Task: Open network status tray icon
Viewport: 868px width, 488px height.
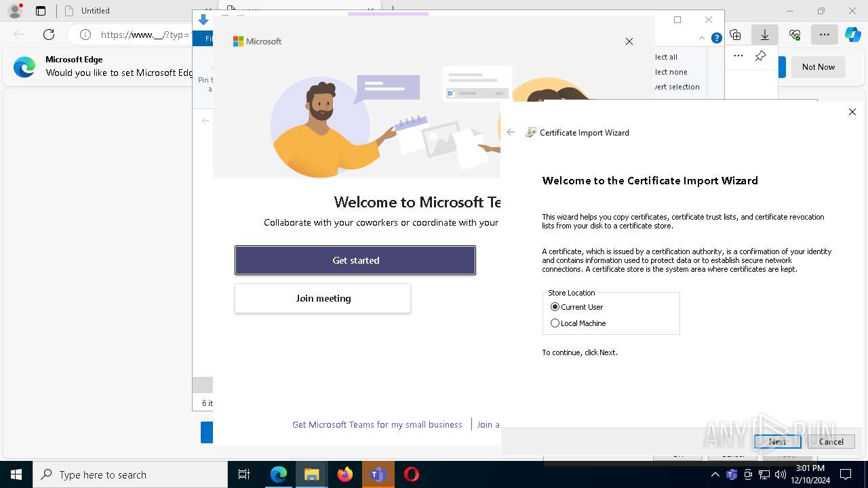Action: 764,474
